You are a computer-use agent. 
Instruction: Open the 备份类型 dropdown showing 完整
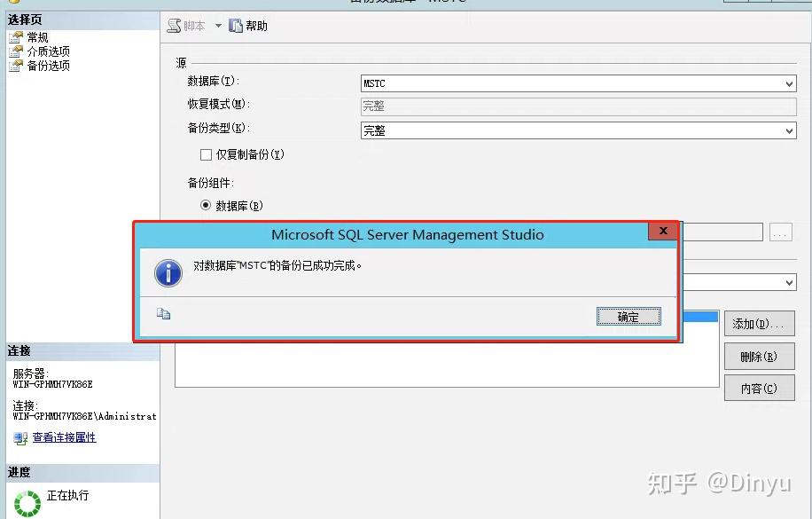[x=790, y=130]
